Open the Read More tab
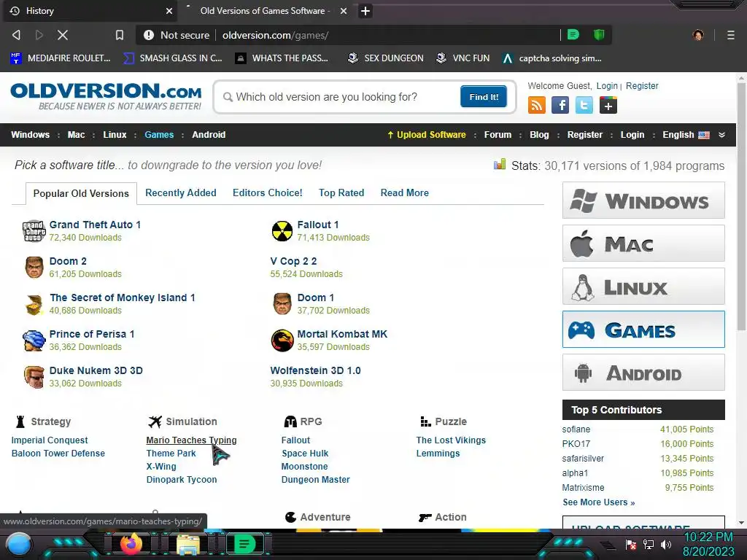747x560 pixels. pyautogui.click(x=404, y=192)
